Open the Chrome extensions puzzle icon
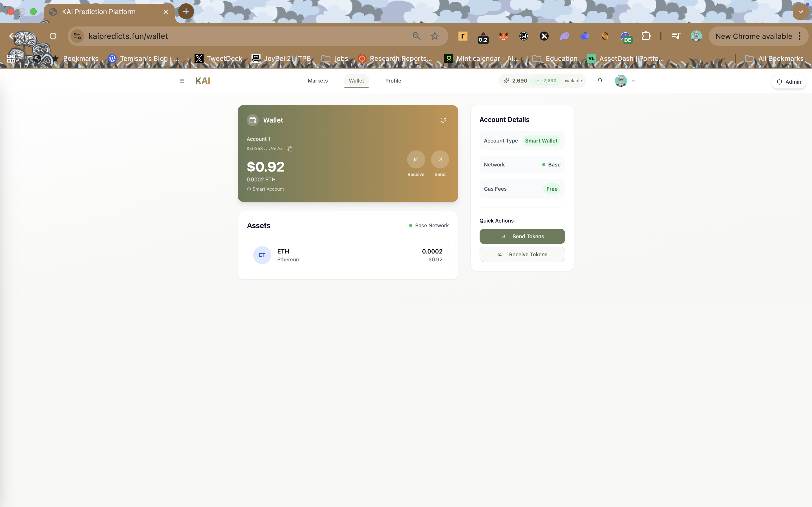 tap(646, 36)
